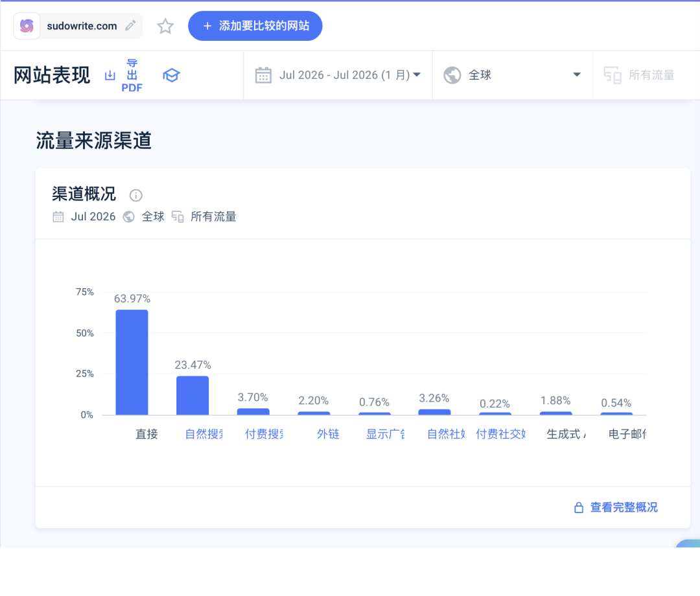Click the 3.26% value label
Image resolution: width=700 pixels, height=596 pixels.
434,398
